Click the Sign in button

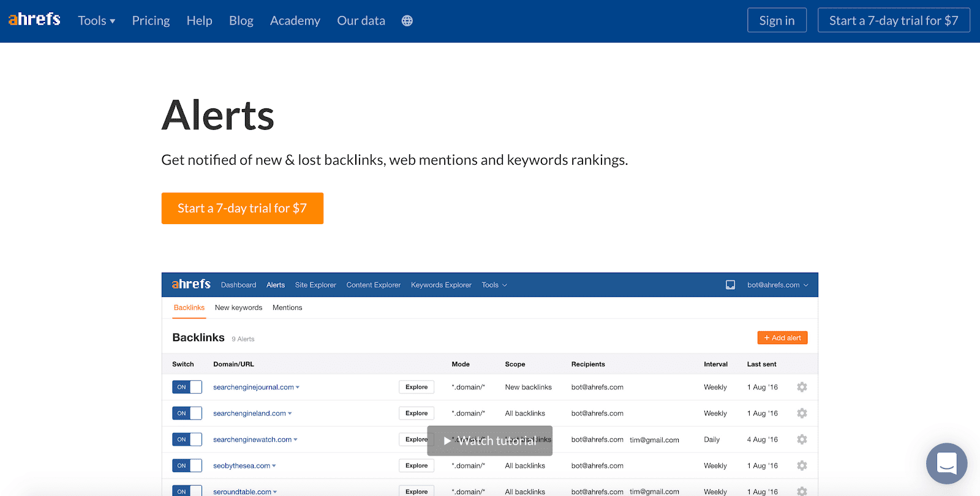tap(777, 20)
